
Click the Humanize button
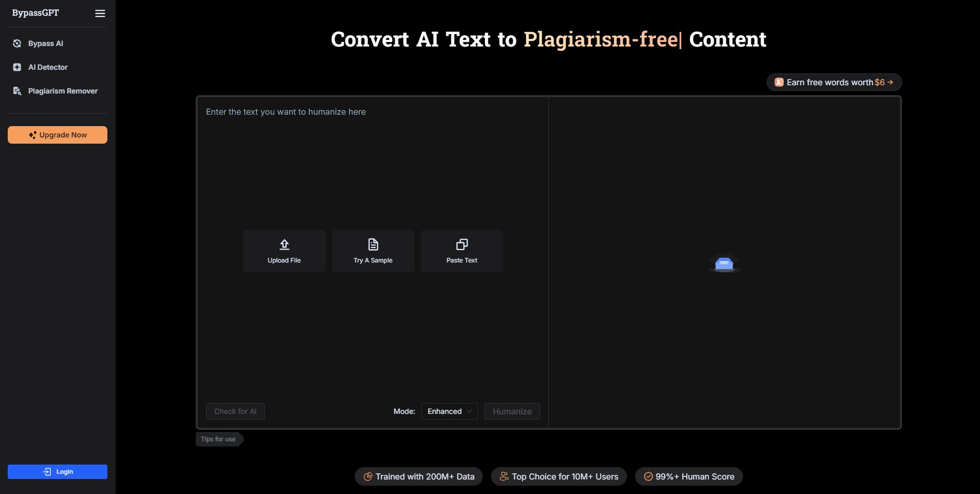point(512,411)
